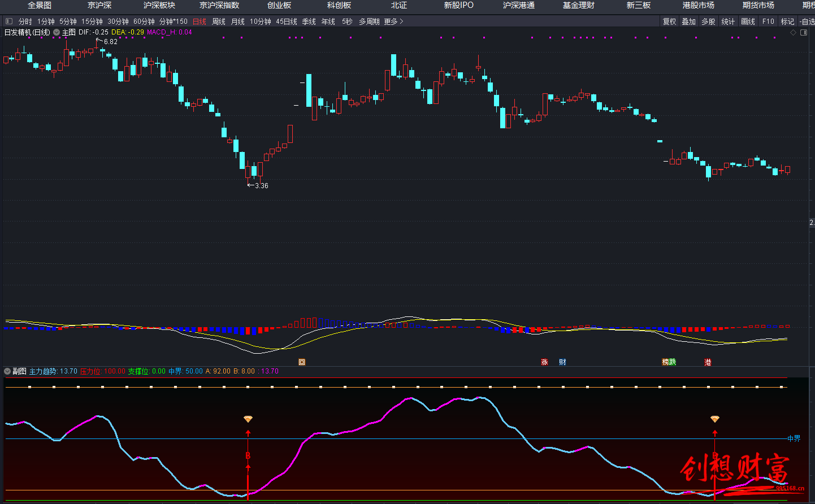Expand the 更多 periods chevron
Screen dimensions: 815x504
pos(401,21)
